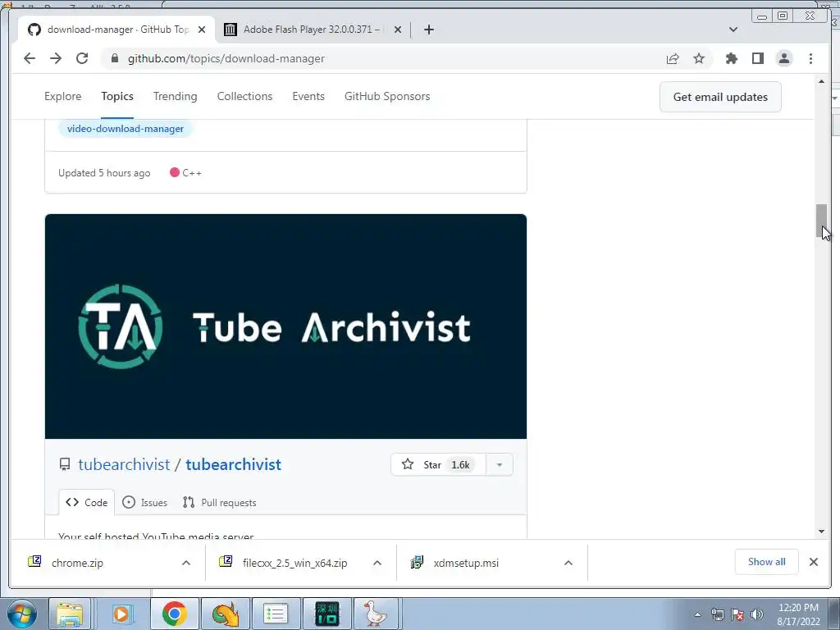Click the scrollbar down arrow
Image resolution: width=840 pixels, height=630 pixels.
(821, 532)
